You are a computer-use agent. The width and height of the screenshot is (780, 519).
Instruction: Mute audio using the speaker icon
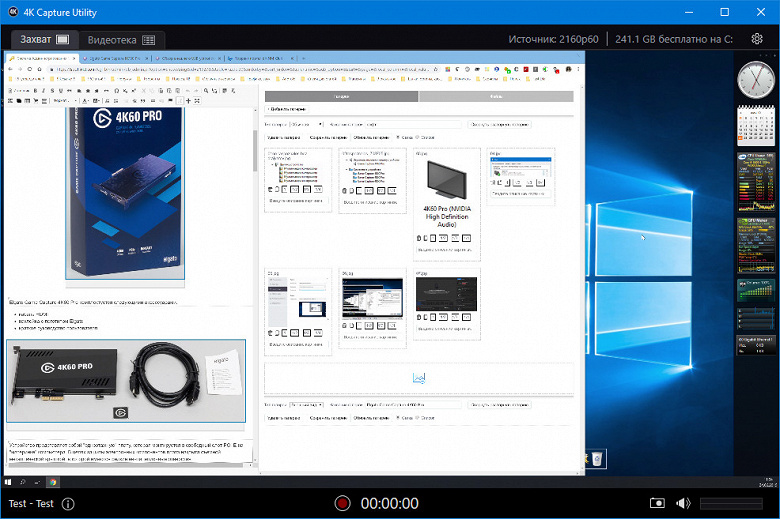[684, 503]
